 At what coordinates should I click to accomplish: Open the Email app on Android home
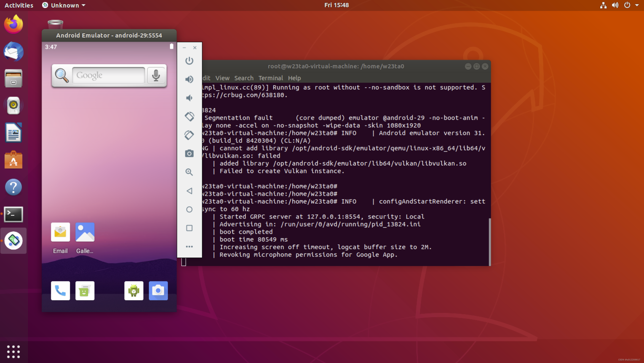coord(60,238)
